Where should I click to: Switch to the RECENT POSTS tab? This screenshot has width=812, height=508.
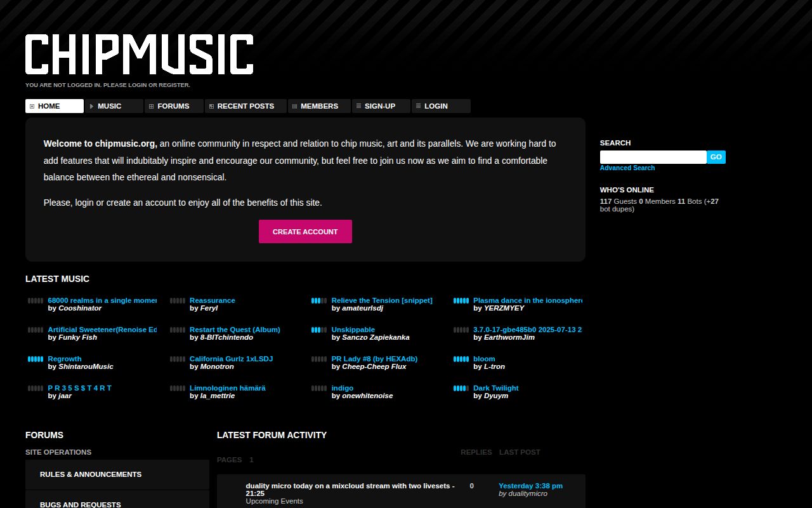pyautogui.click(x=246, y=106)
